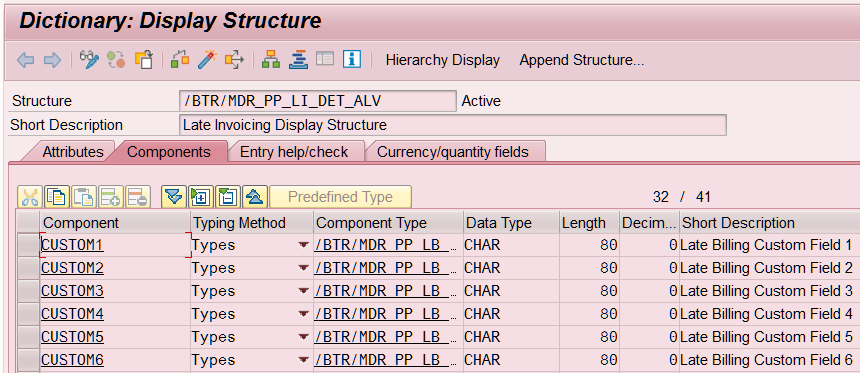Click the Cut scissors icon in the table toolbar
This screenshot has height=373, width=860.
tap(30, 197)
